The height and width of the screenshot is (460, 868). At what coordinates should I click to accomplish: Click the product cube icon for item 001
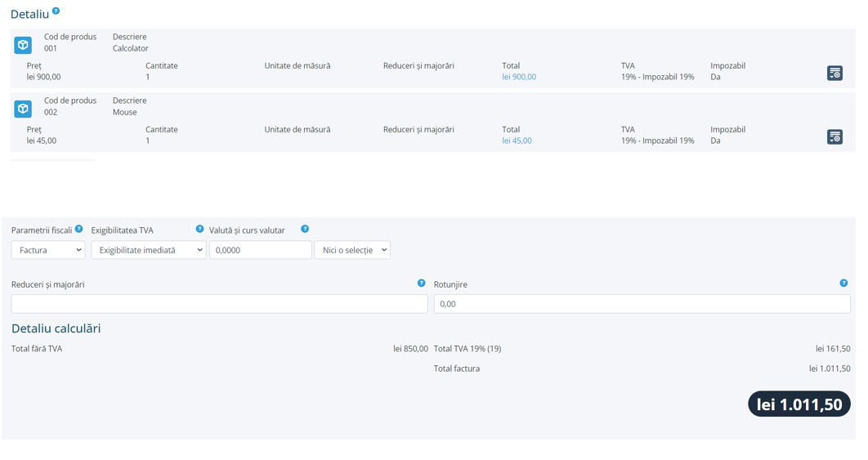click(23, 45)
